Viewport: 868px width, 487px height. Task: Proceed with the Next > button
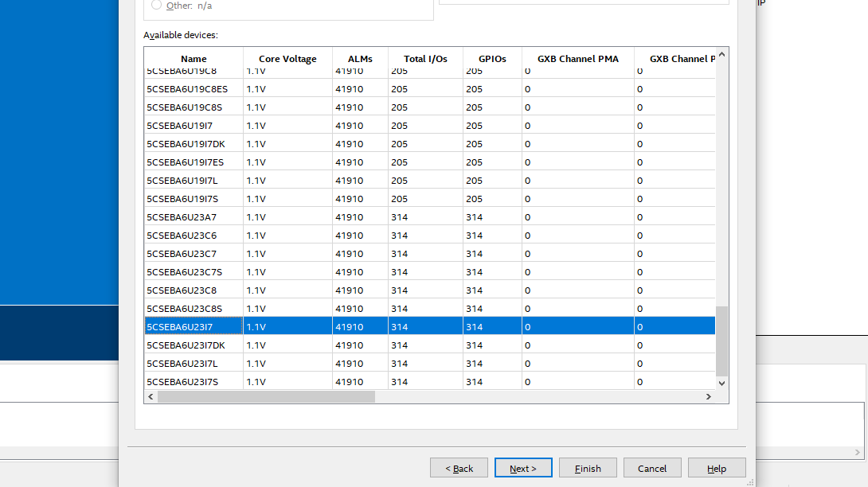523,468
